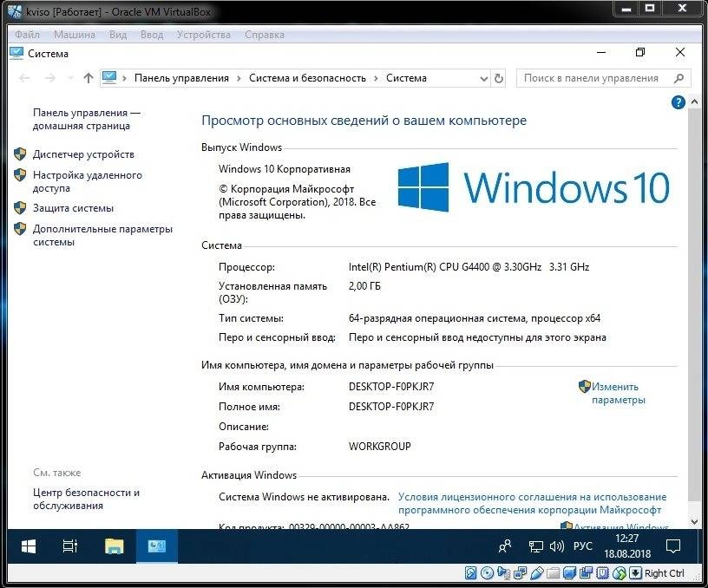Screen dimensions: 708x588
Task: Click volume speaker icon in tray
Action: click(557, 547)
